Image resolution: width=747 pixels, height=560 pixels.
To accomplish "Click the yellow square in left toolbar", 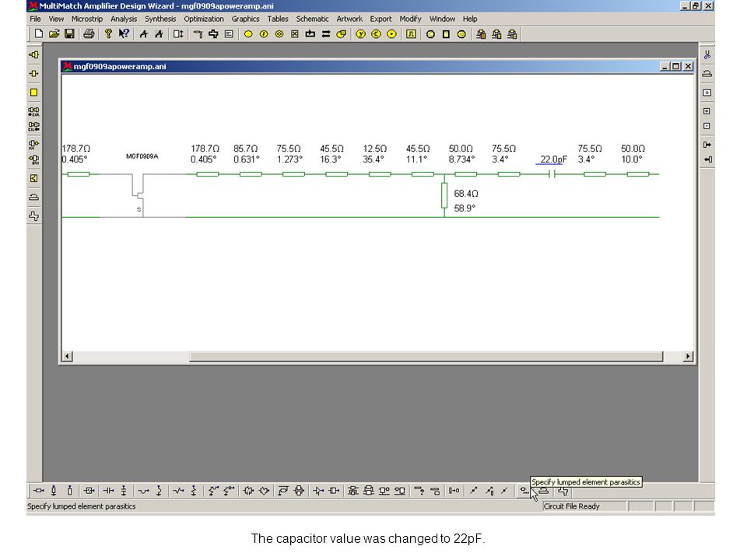I will tap(33, 93).
